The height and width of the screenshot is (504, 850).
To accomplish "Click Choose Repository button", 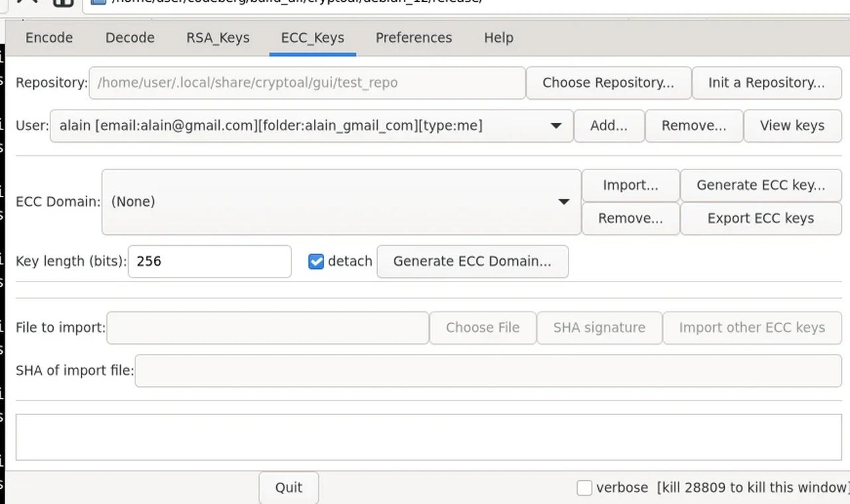I will (608, 83).
